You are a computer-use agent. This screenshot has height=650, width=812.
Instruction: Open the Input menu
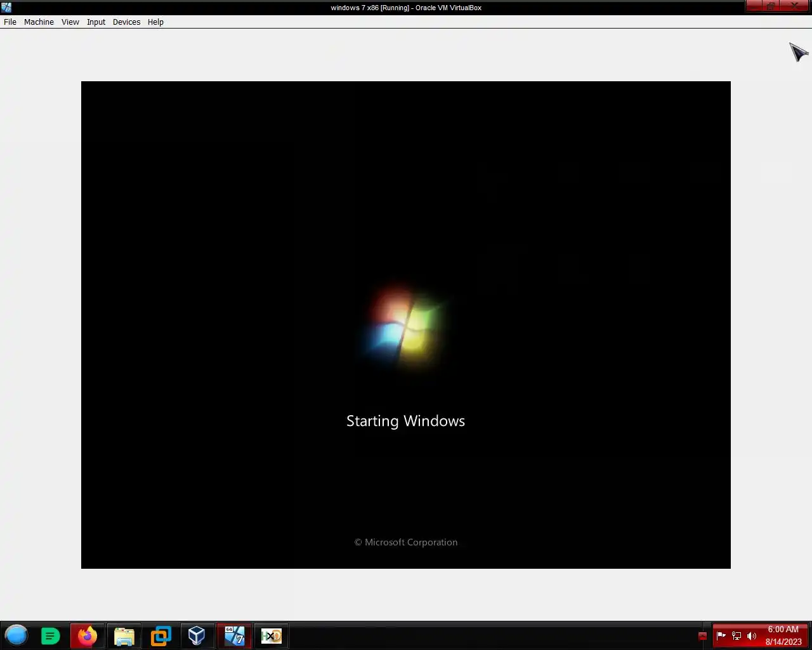tap(96, 22)
